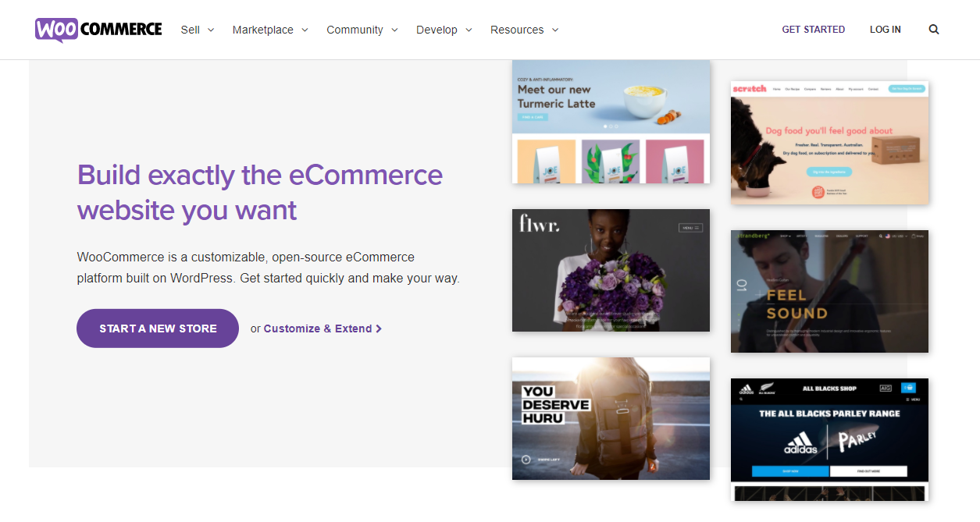Open the Turmeric Latte store screenshot
The image size is (980, 522).
(611, 122)
